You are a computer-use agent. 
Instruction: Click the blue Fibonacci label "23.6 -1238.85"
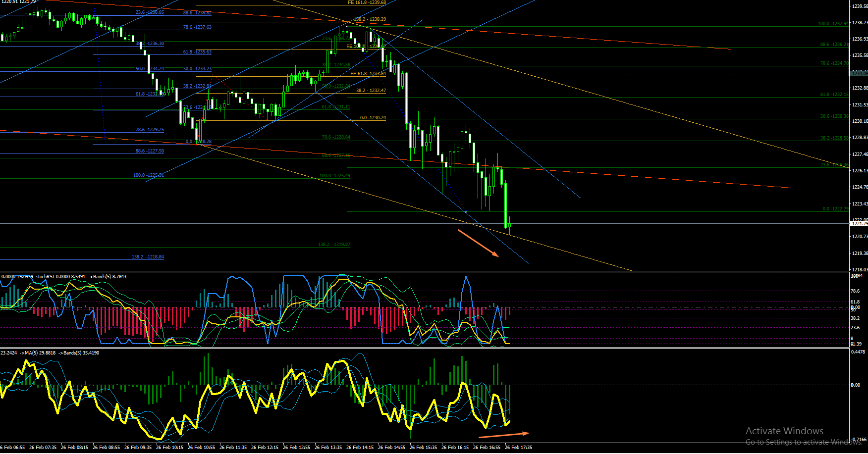pos(150,12)
